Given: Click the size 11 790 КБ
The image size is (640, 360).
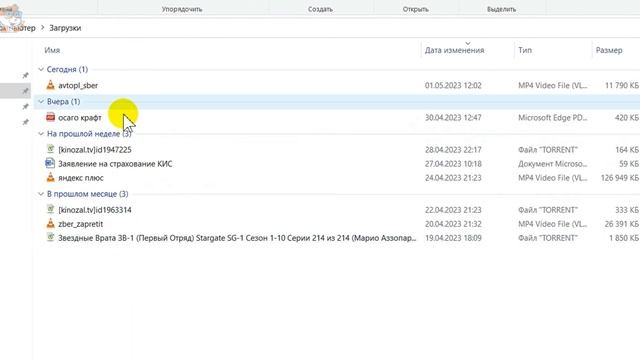Looking at the screenshot, I should coord(622,85).
